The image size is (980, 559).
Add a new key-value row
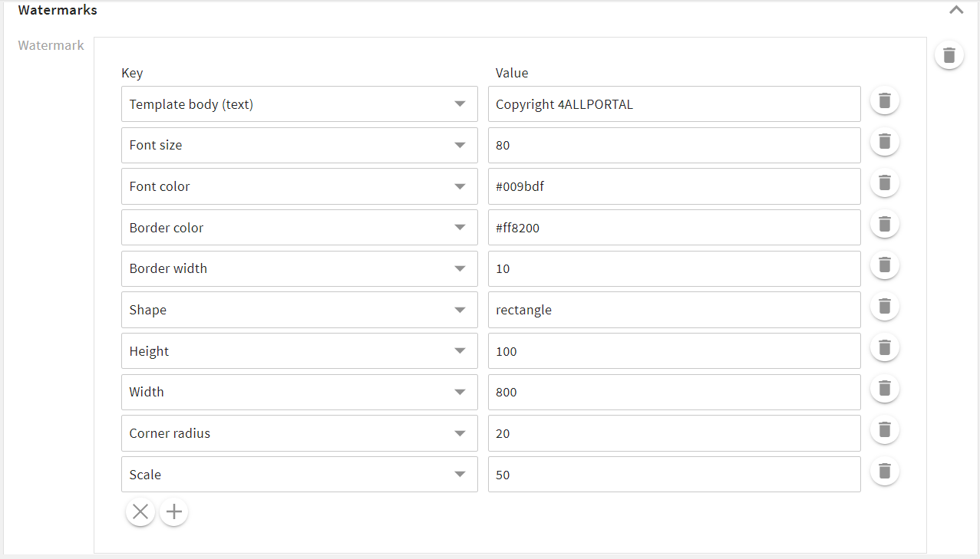tap(174, 511)
